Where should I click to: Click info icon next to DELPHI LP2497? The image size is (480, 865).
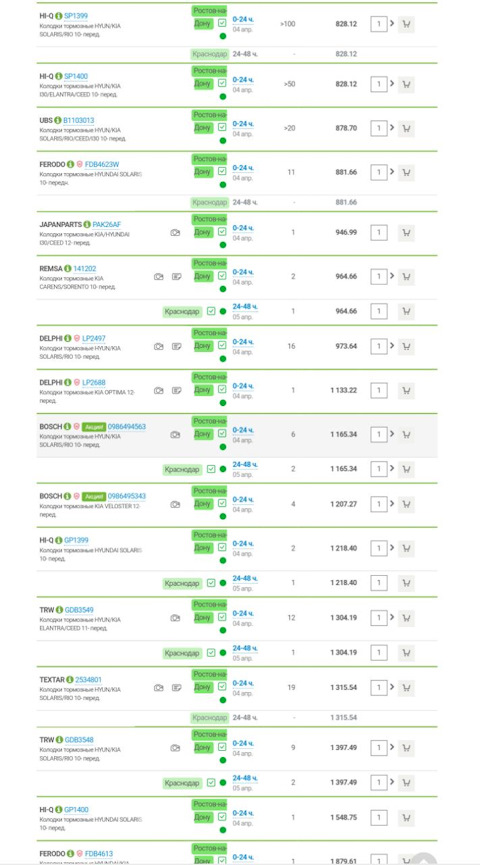tap(68, 338)
